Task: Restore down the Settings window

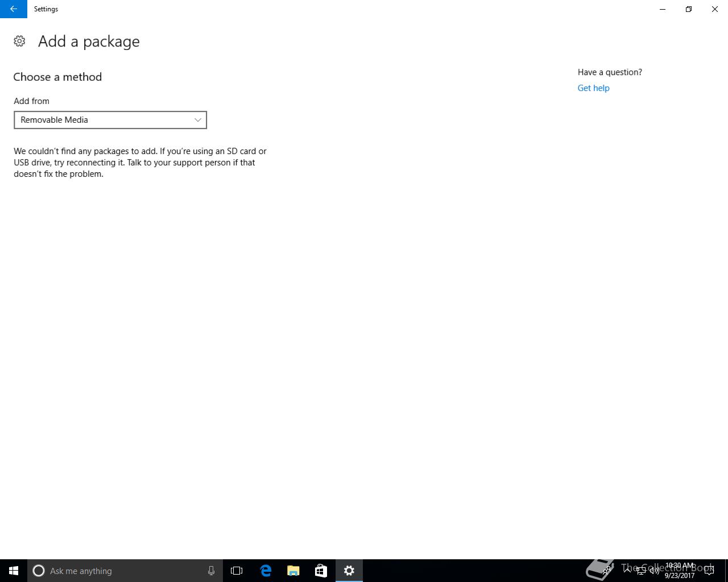Action: click(x=689, y=9)
